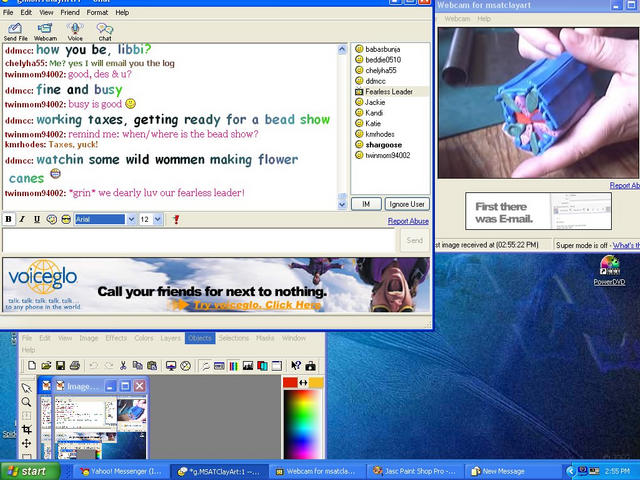Click the red exclamation mark icon
The width and height of the screenshot is (640, 480).
(x=176, y=220)
